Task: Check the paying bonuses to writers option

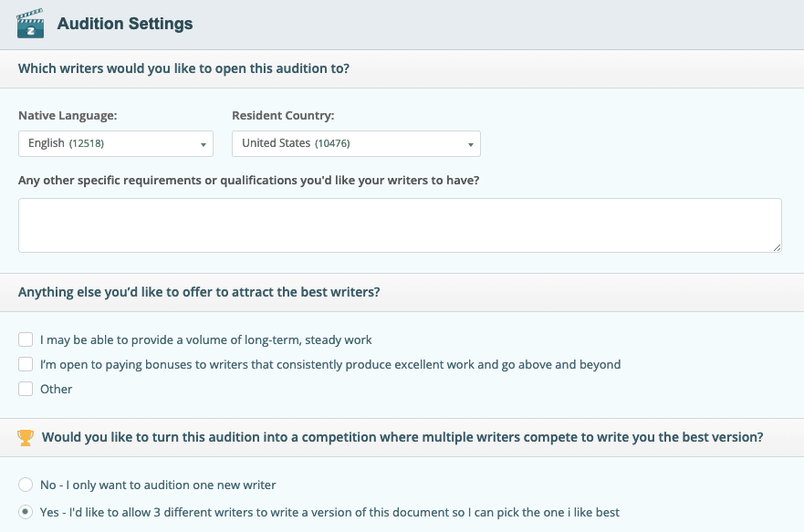Action: (x=26, y=364)
